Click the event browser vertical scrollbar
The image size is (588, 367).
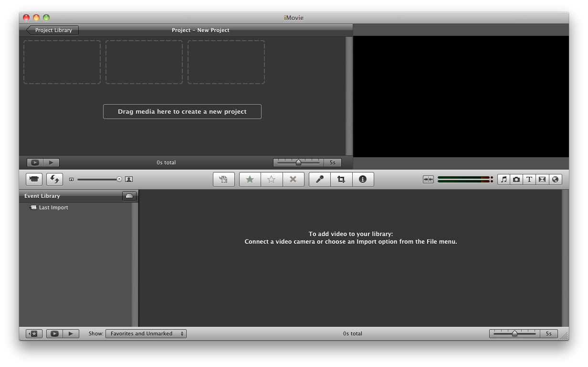pos(565,258)
